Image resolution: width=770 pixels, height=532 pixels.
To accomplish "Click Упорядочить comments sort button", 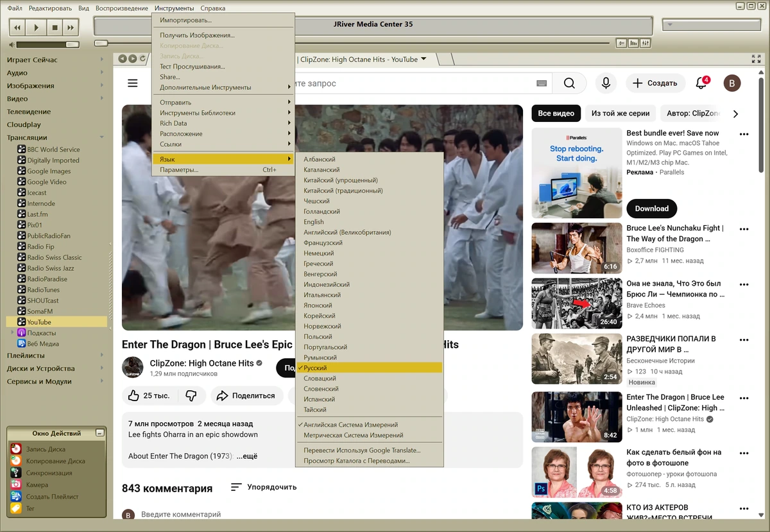I will coord(264,487).
